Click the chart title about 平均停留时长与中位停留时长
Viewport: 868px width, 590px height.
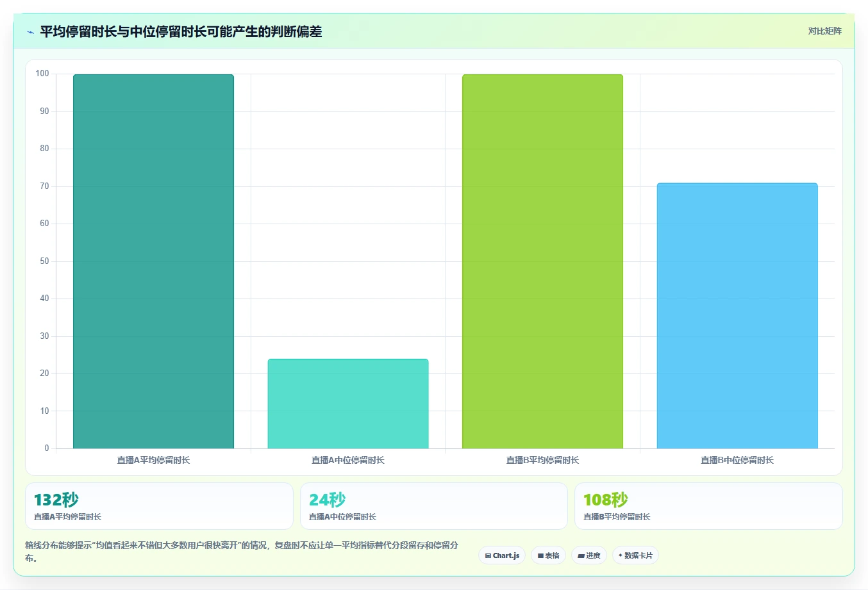[x=181, y=31]
